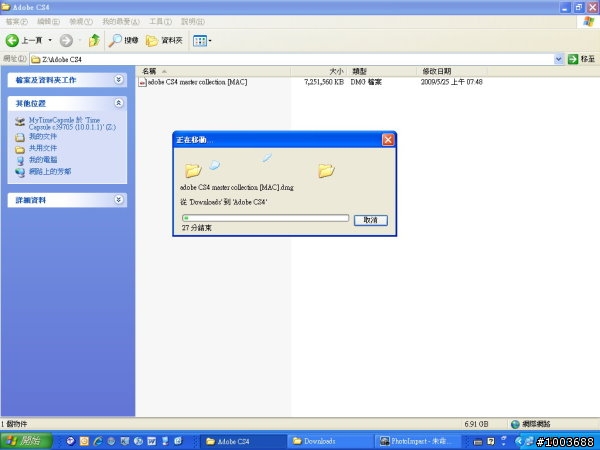
Task: Sort by the 修改日期 Date Modified column header
Action: click(452, 71)
